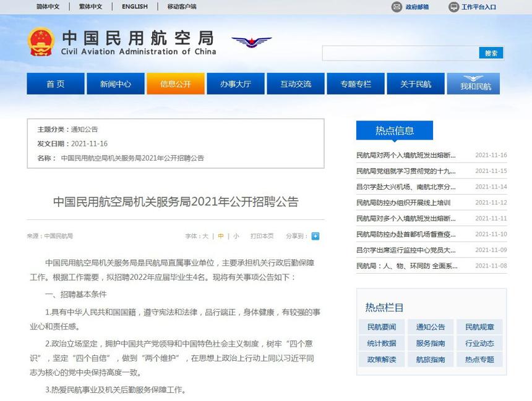Set font size to 大
Screen dimensions: 532x401
click(x=205, y=236)
